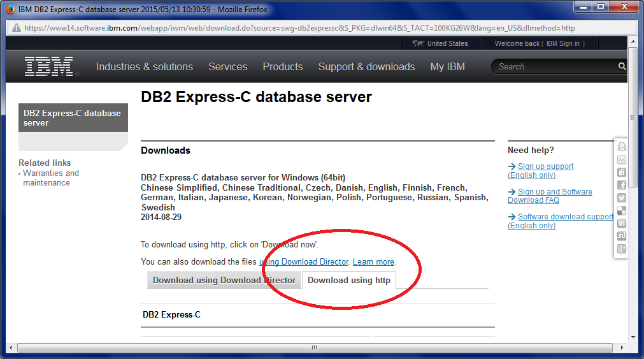Click the vertical scrollbar down arrow

[x=633, y=337]
